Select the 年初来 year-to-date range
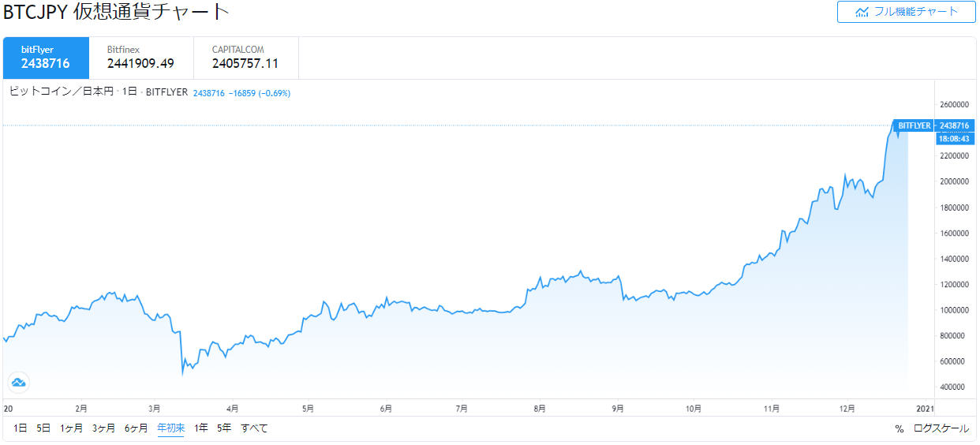Screen dimensions: 980x445 (x=171, y=428)
